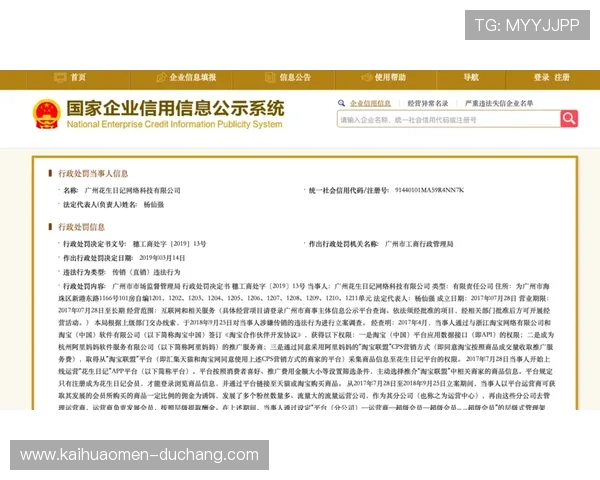This screenshot has height=480, width=600.
Task: Click the decision date 2019年03月14日
Action: 162,258
